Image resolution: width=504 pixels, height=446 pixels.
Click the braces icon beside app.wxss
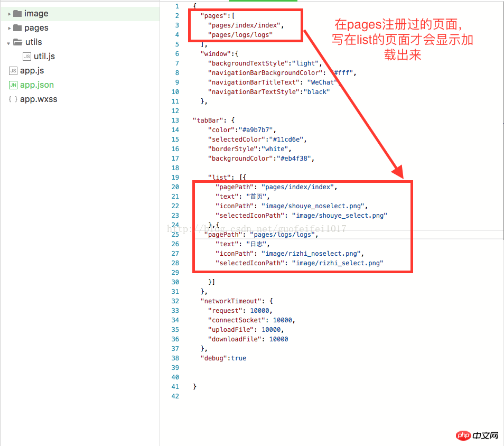[13, 99]
